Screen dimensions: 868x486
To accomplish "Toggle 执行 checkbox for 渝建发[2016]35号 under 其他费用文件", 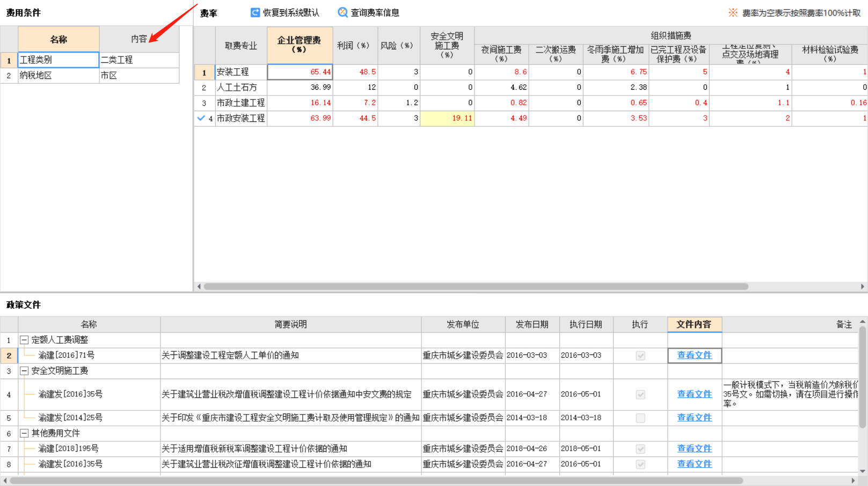I will [640, 465].
